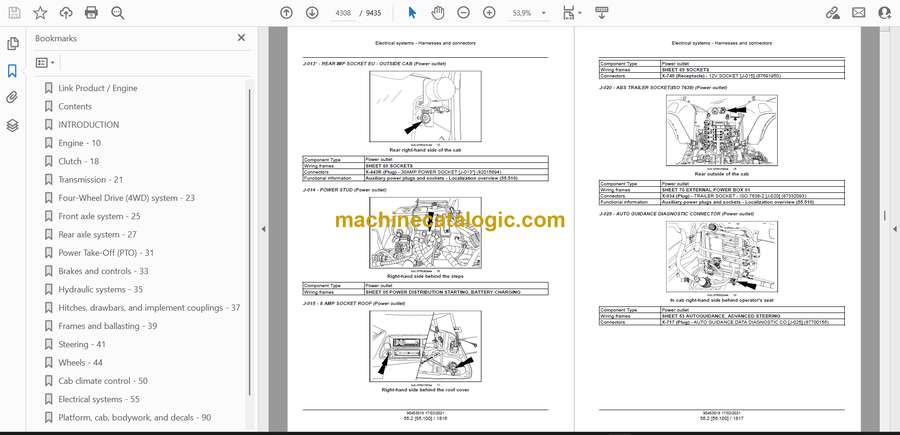This screenshot has height=435, width=900.
Task: Go to the previous page
Action: click(286, 13)
